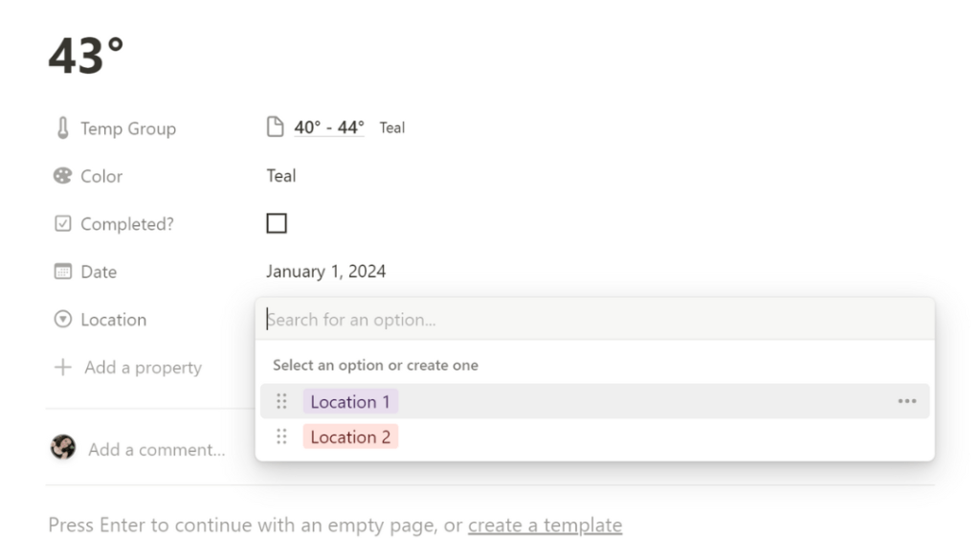Open the three-dots menu for Location 1
This screenshot has width=980, height=559.
point(906,402)
